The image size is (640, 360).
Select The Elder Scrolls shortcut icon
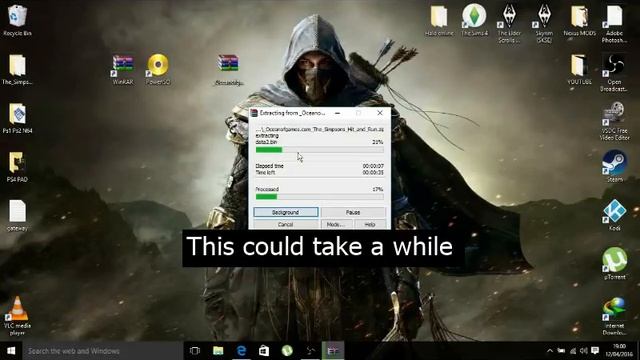[509, 24]
